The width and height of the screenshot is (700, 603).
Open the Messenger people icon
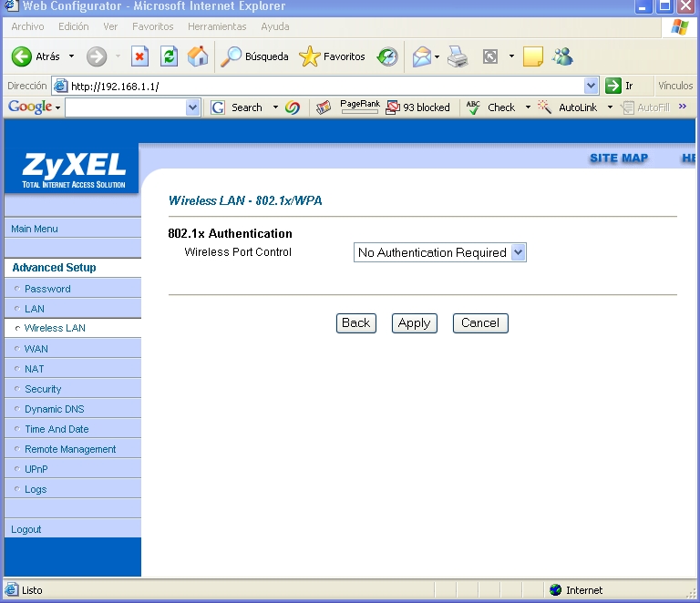point(562,56)
